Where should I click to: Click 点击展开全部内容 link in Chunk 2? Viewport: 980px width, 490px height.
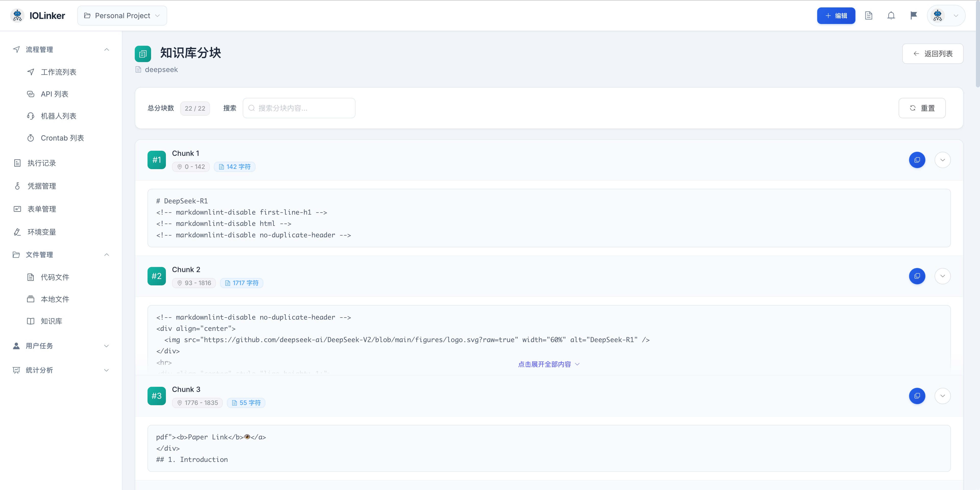pyautogui.click(x=548, y=364)
